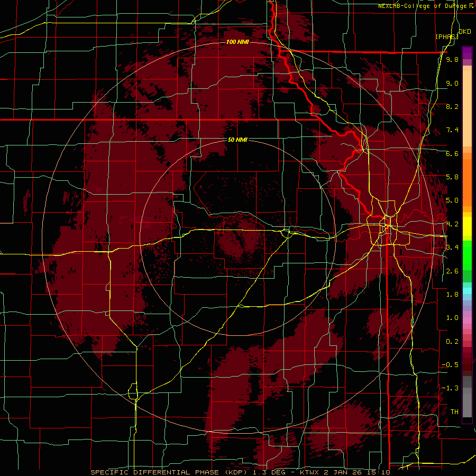The width and height of the screenshot is (476, 476).
Task: Pick the bright yellow color bar segment
Action: click(x=467, y=226)
